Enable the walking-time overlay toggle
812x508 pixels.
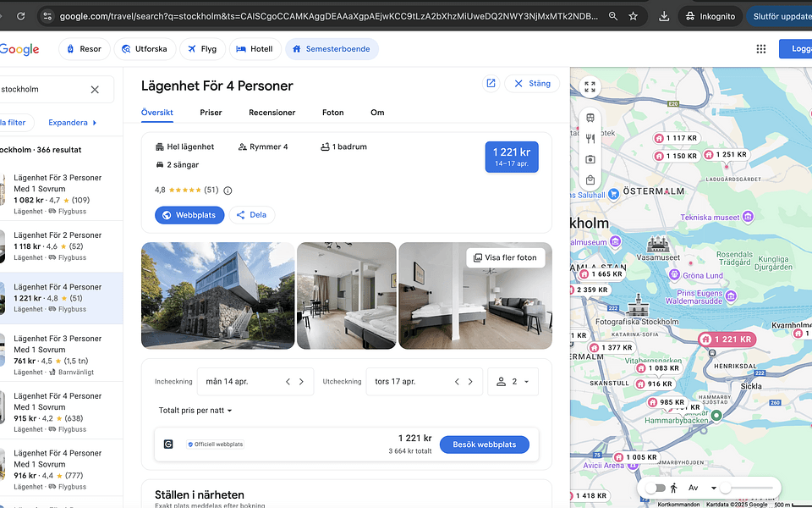coord(656,487)
